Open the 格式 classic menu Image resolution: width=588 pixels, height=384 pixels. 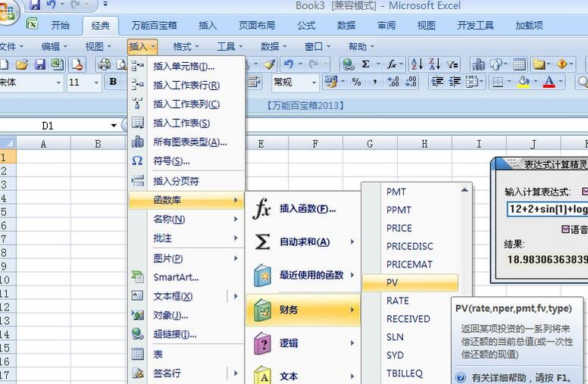[x=186, y=47]
